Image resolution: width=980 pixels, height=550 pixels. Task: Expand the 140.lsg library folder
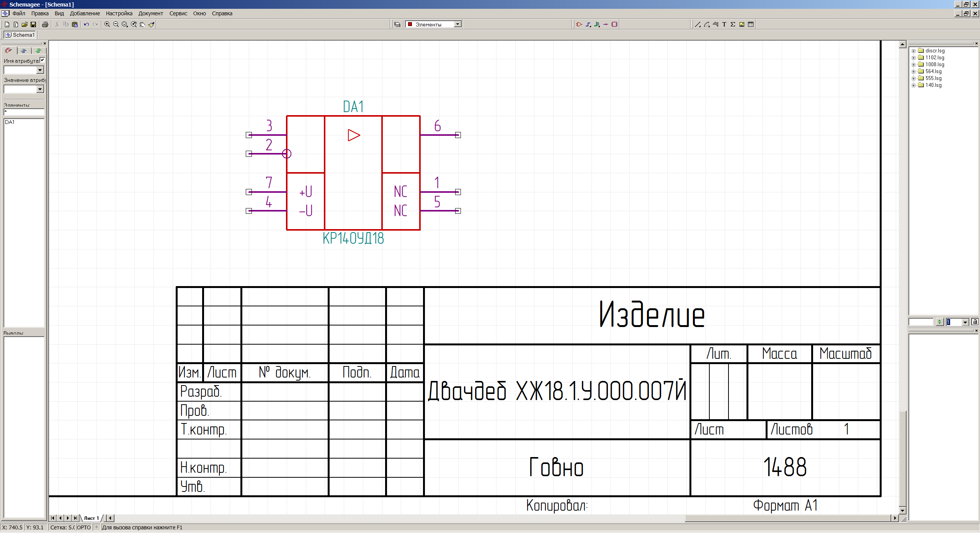pos(913,85)
